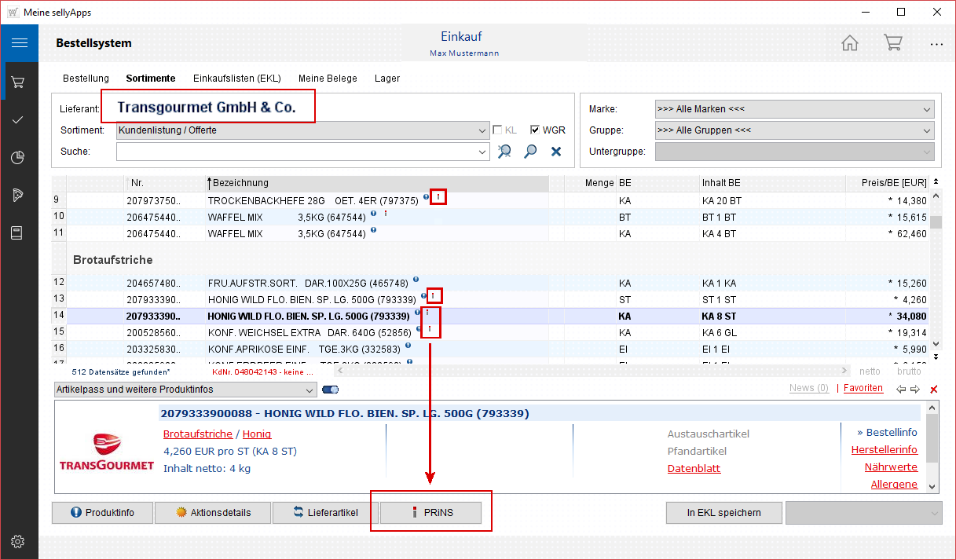The image size is (956, 560).
Task: Uncheck the WGR checkbox
Action: point(535,130)
